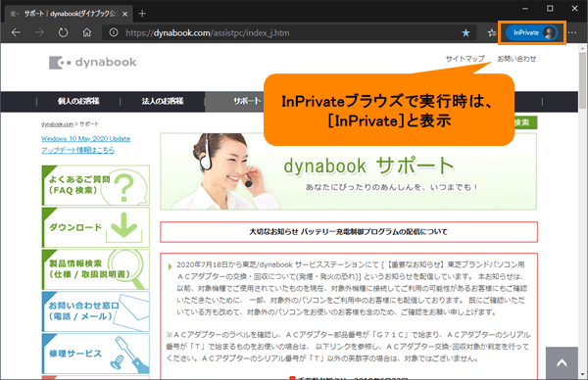Screen dimensions: 588x380
Task: Open a new tab with plus icon
Action: (142, 14)
